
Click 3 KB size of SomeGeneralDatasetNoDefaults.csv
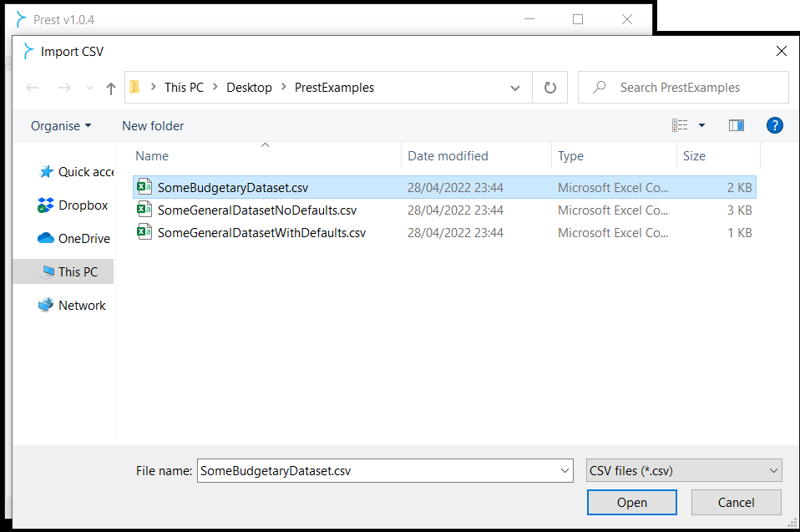(739, 210)
